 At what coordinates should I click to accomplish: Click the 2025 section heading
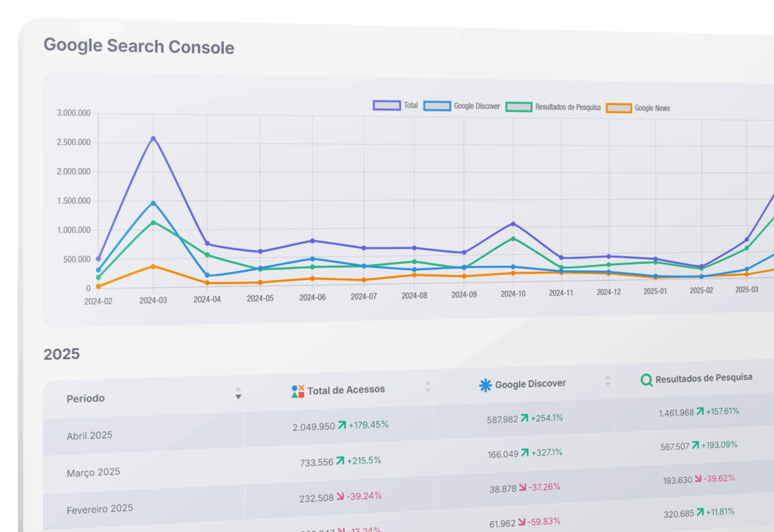(61, 355)
